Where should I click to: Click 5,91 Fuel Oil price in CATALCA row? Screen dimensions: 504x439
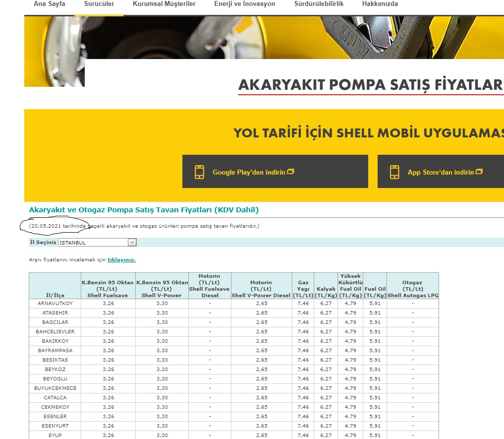[x=375, y=397]
